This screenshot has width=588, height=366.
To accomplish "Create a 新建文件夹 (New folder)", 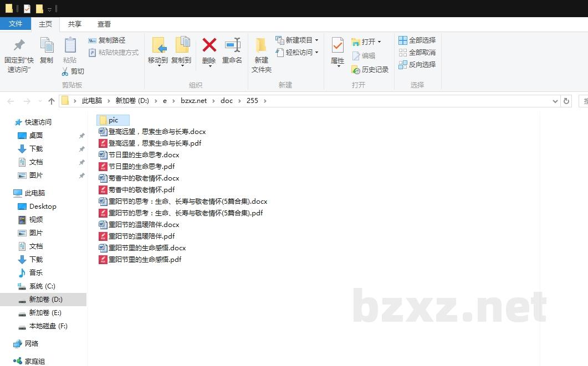I will click(x=261, y=53).
